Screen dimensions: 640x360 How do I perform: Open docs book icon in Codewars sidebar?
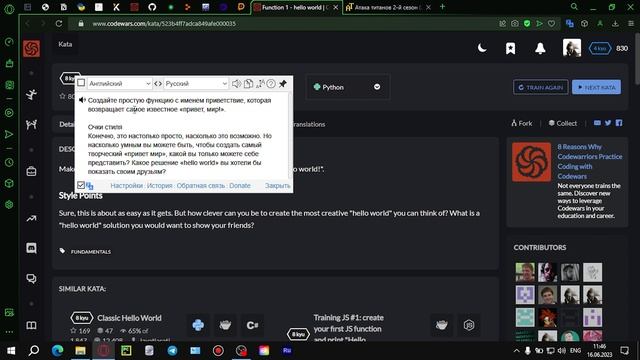pyautogui.click(x=31, y=325)
